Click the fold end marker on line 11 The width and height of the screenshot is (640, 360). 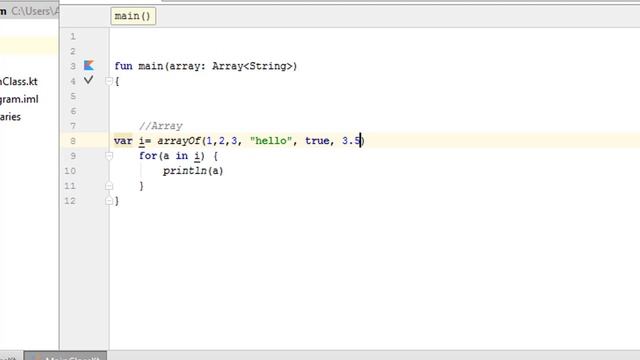click(109, 186)
